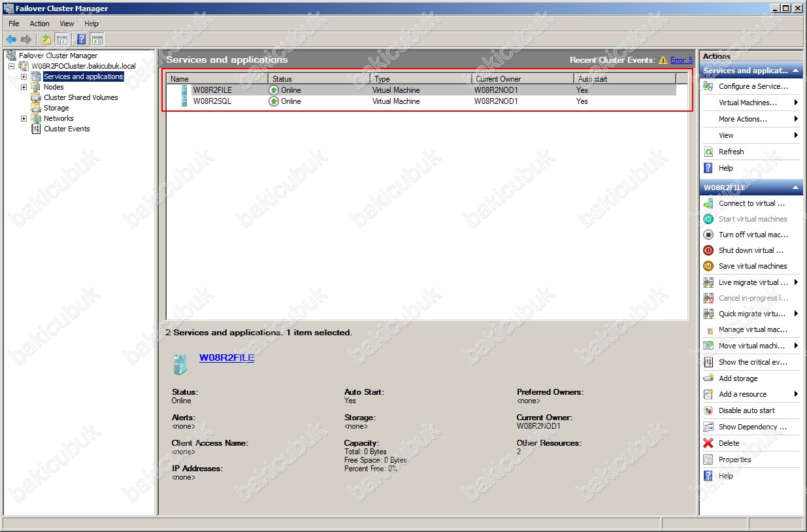The height and width of the screenshot is (532, 807).
Task: Select the Nodes tree item
Action: (54, 87)
